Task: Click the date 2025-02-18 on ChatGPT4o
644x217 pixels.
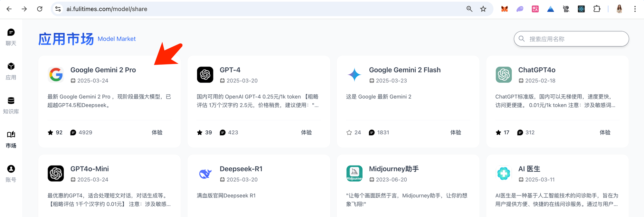Action: 540,81
